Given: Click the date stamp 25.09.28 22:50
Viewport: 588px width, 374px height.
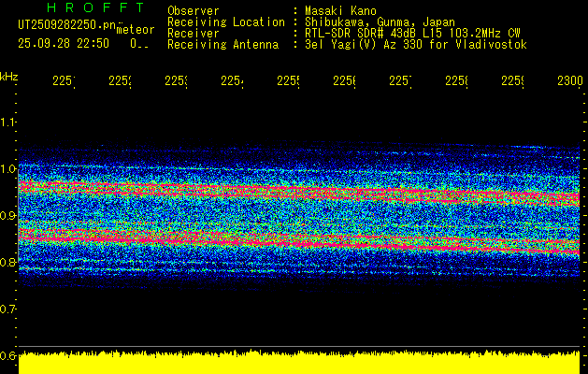Looking at the screenshot, I should pyautogui.click(x=64, y=43).
